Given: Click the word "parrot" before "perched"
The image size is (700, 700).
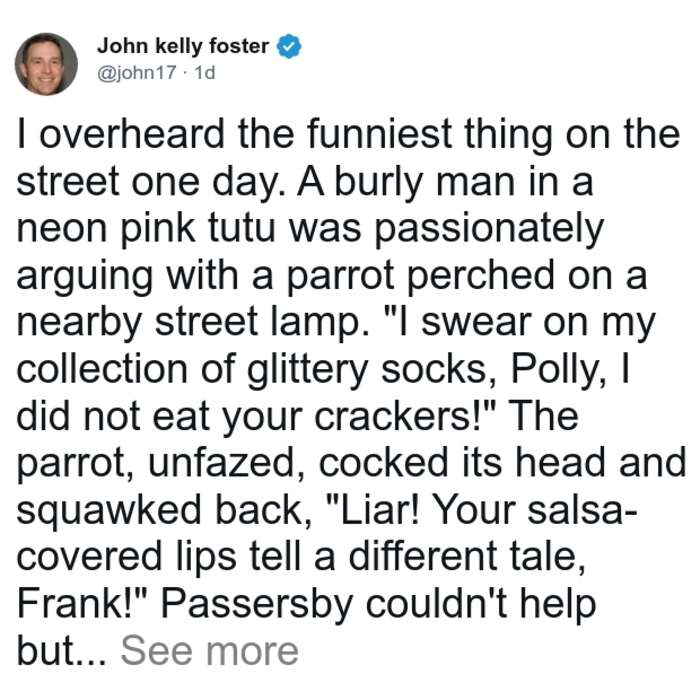Looking at the screenshot, I should click(340, 276).
